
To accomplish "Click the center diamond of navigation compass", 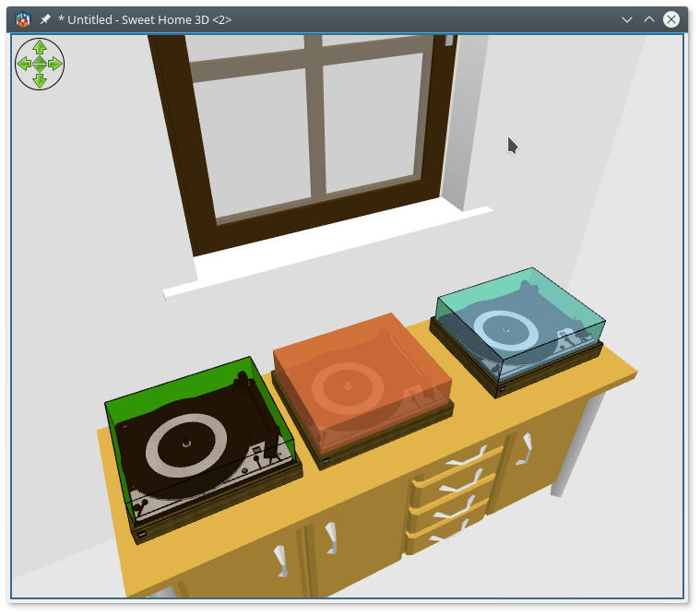I will (x=40, y=64).
